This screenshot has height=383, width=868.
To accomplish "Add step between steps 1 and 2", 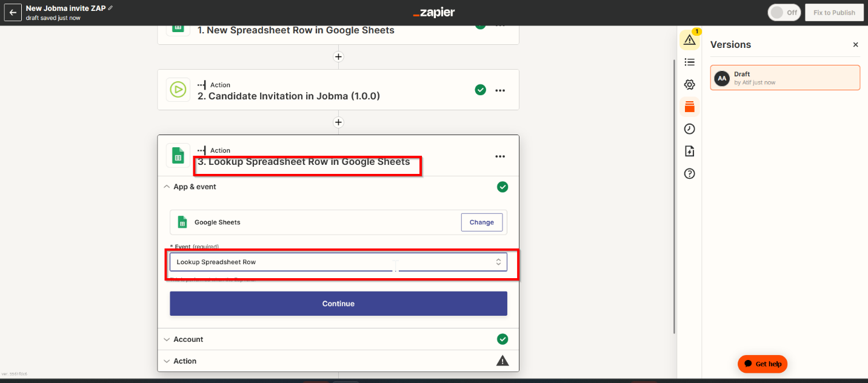I will click(x=338, y=57).
